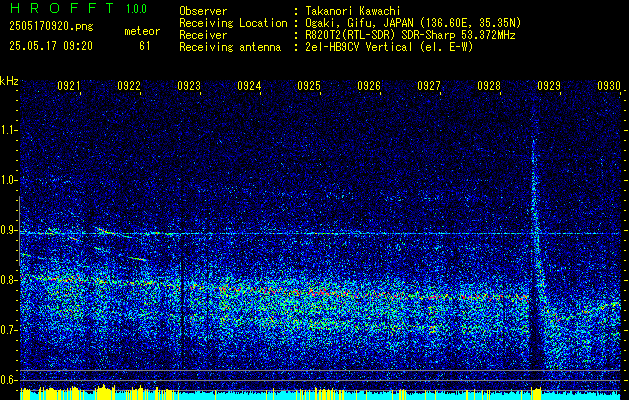This screenshot has height=400, width=629.
Task: Click the 0929 time marker
Action: coord(549,86)
